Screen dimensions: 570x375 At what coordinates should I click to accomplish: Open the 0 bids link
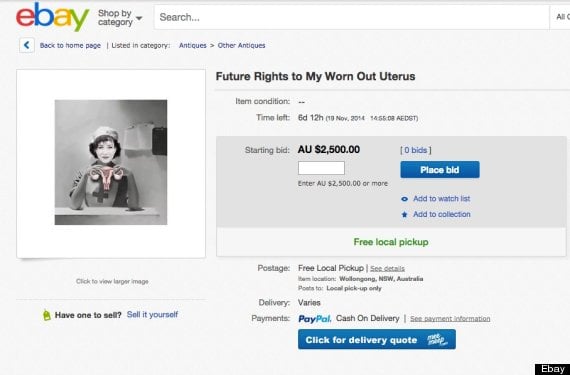(x=416, y=150)
